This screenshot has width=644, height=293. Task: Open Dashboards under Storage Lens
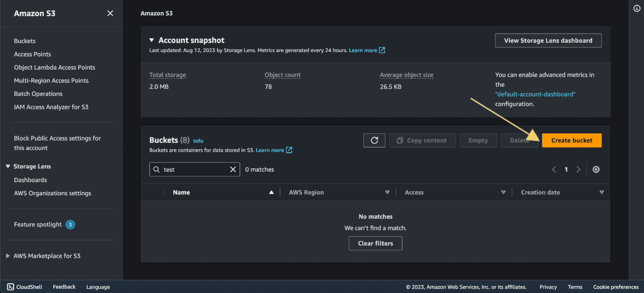(x=30, y=180)
